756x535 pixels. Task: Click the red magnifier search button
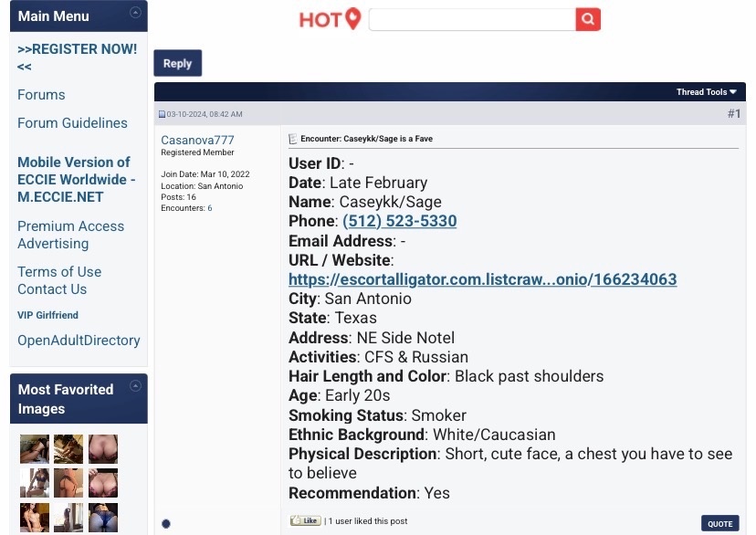(588, 19)
